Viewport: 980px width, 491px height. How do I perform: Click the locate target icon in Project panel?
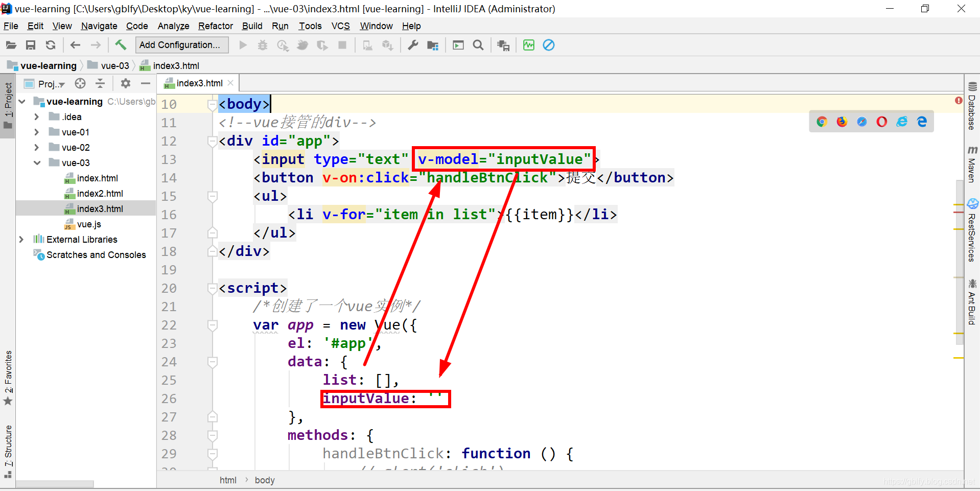click(80, 83)
